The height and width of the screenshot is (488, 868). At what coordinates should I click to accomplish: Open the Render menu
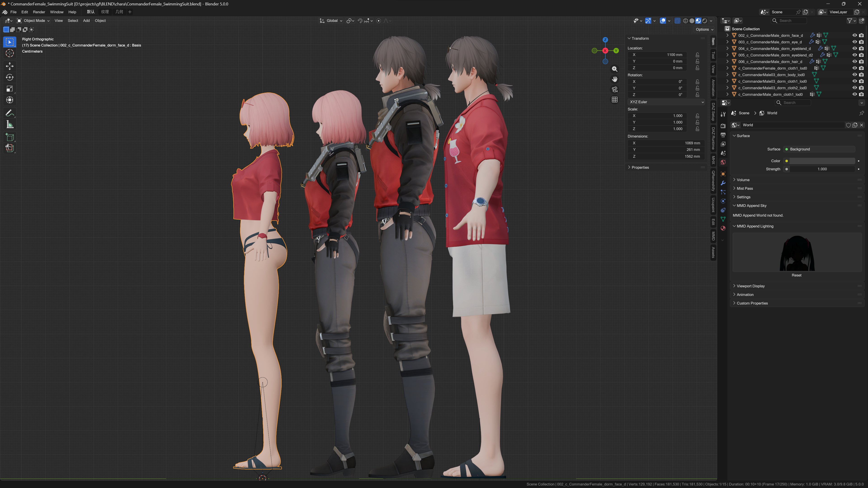coord(39,12)
